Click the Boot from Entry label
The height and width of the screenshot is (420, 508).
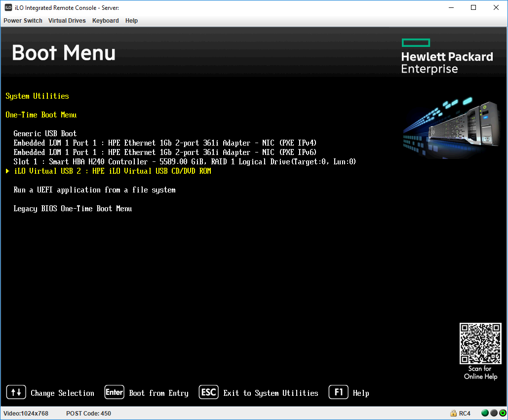tap(158, 393)
